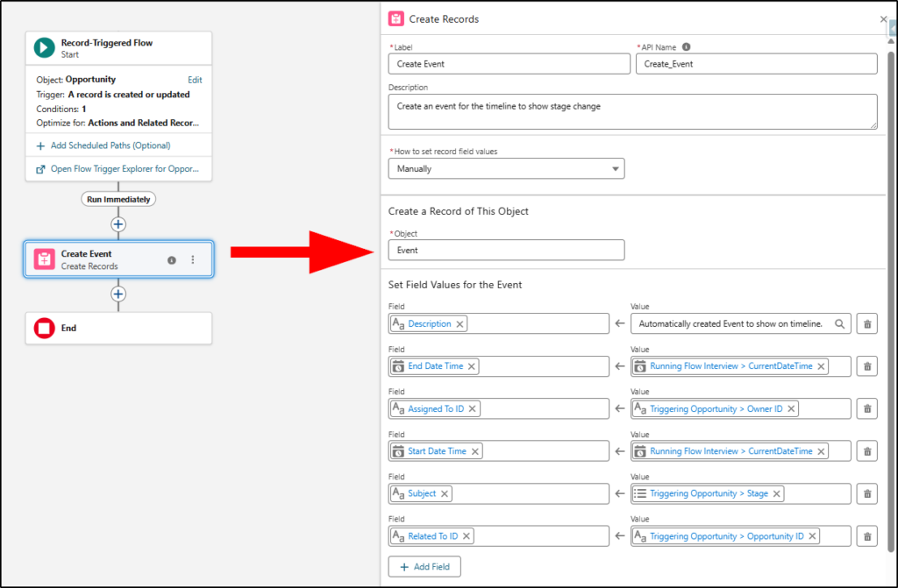The width and height of the screenshot is (898, 588).
Task: Open the Create Event element three-dot menu
Action: point(193,259)
